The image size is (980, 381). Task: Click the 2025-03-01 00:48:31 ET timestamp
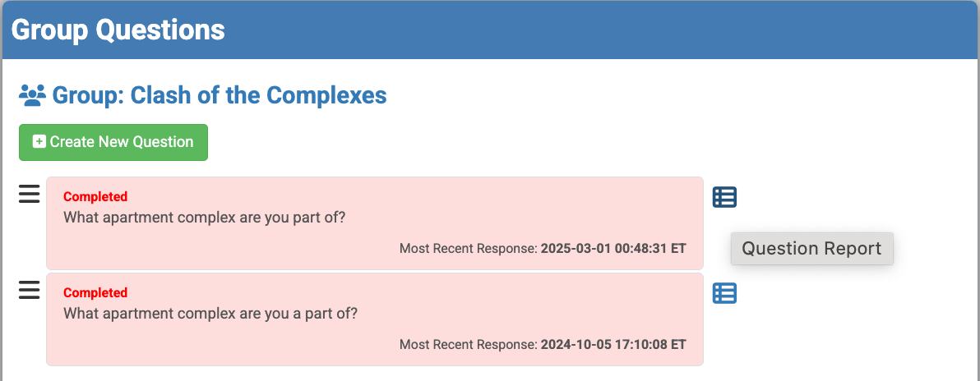pos(612,248)
